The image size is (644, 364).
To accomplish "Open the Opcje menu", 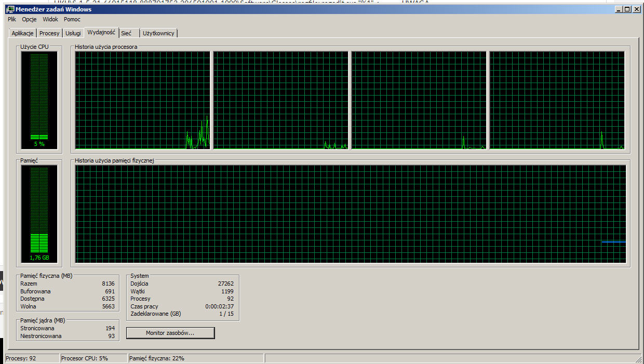I will click(30, 19).
